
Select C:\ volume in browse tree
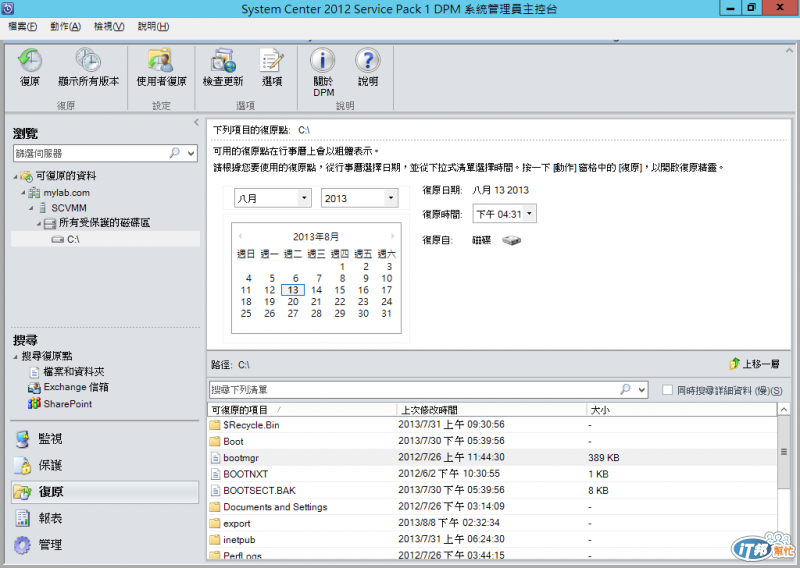(73, 239)
